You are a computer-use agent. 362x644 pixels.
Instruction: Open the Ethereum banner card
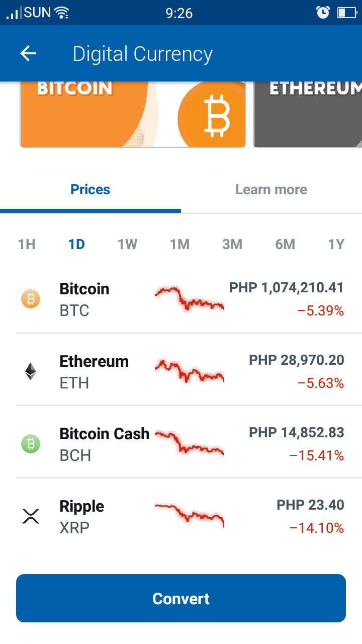coord(308,114)
